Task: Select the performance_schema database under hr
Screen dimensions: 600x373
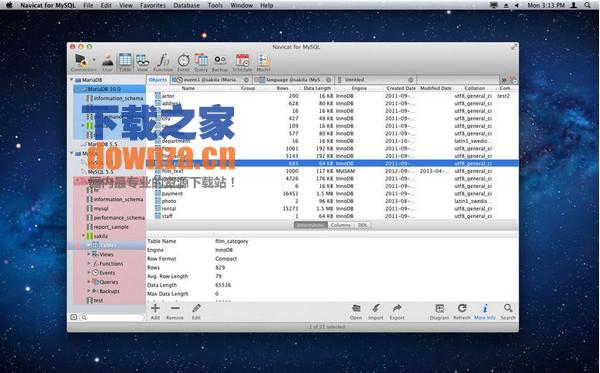Action: (116, 218)
